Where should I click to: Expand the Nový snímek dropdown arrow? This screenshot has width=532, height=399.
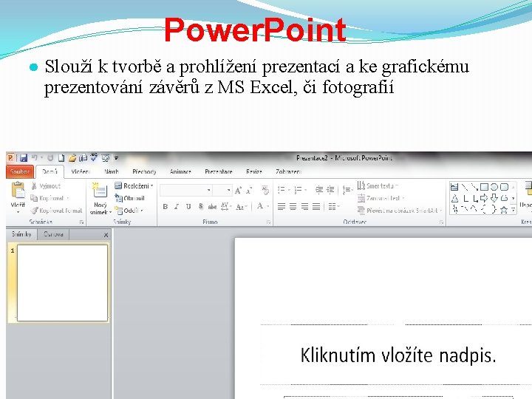coord(110,212)
